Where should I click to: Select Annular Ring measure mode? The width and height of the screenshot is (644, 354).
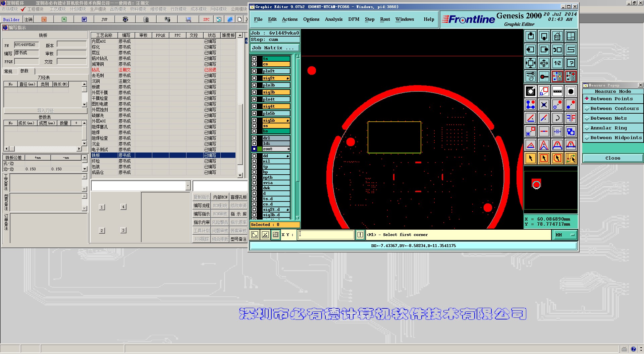pyautogui.click(x=613, y=128)
